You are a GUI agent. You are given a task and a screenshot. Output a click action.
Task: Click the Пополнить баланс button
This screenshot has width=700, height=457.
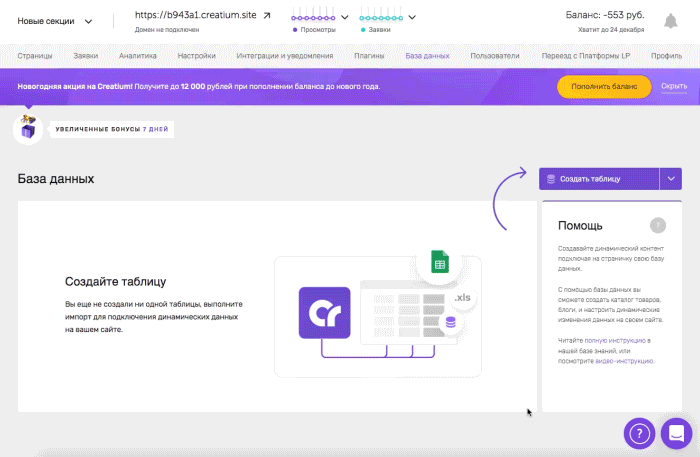tap(604, 87)
